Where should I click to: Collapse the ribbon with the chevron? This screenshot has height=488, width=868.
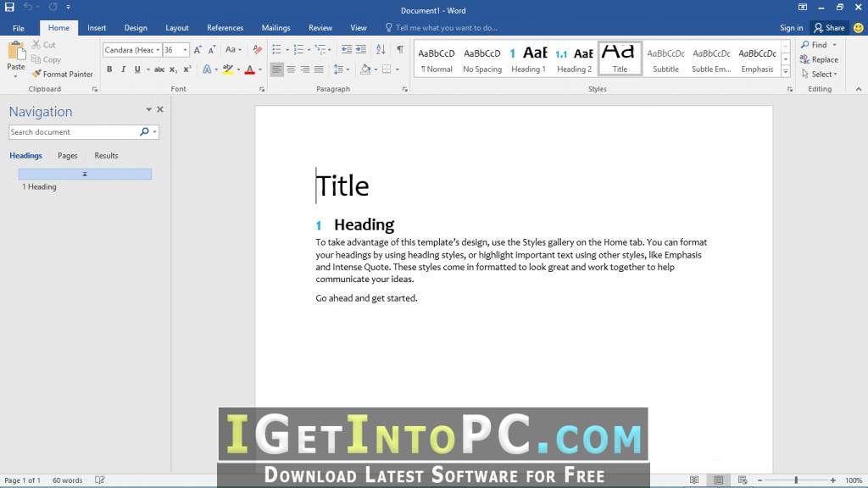click(859, 89)
